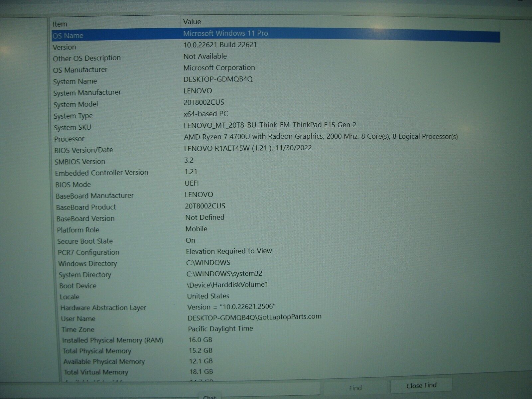Select the Version row label
This screenshot has width=532, height=399.
(65, 47)
